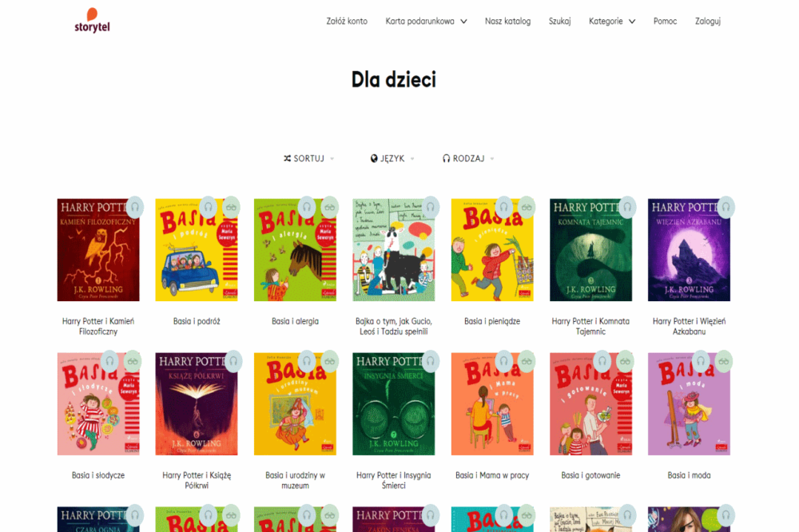The image size is (799, 532).
Task: Click the glasses icon on Basia i słodycze cover
Action: 133,361
